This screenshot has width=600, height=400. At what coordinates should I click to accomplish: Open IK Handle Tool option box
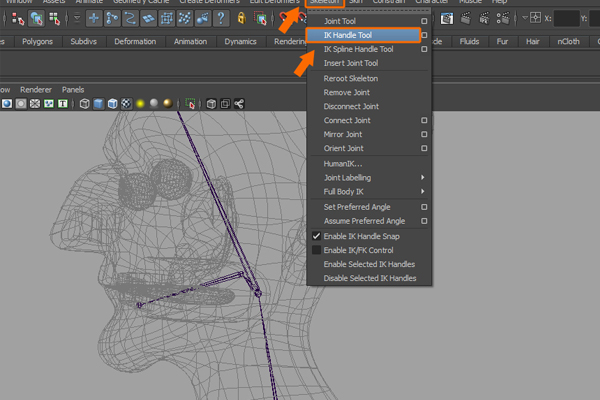coord(424,35)
